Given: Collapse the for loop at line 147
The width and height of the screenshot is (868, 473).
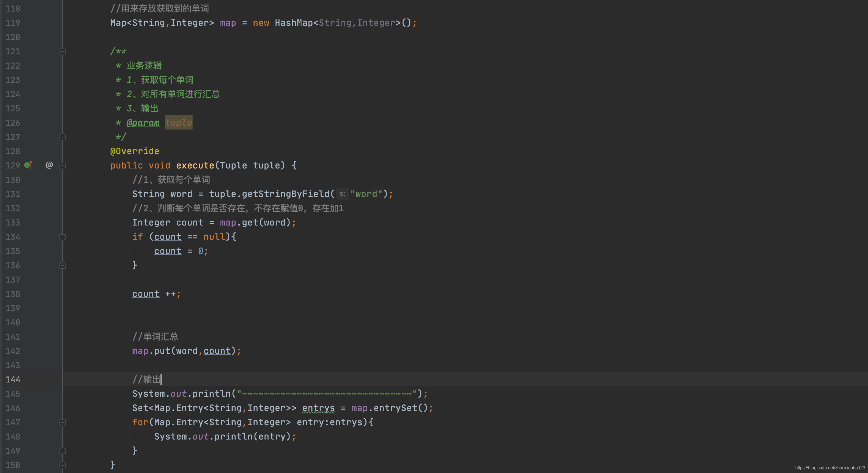Looking at the screenshot, I should (x=62, y=423).
